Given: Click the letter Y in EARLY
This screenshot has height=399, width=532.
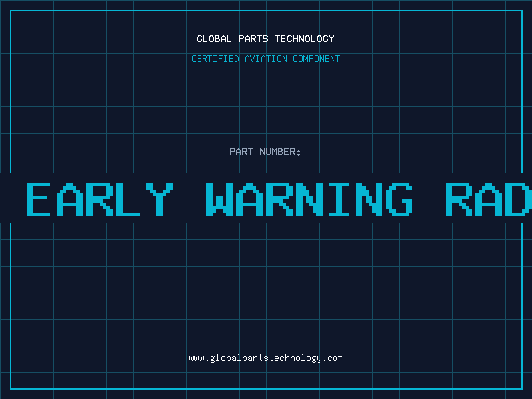Looking at the screenshot, I should (x=160, y=199).
